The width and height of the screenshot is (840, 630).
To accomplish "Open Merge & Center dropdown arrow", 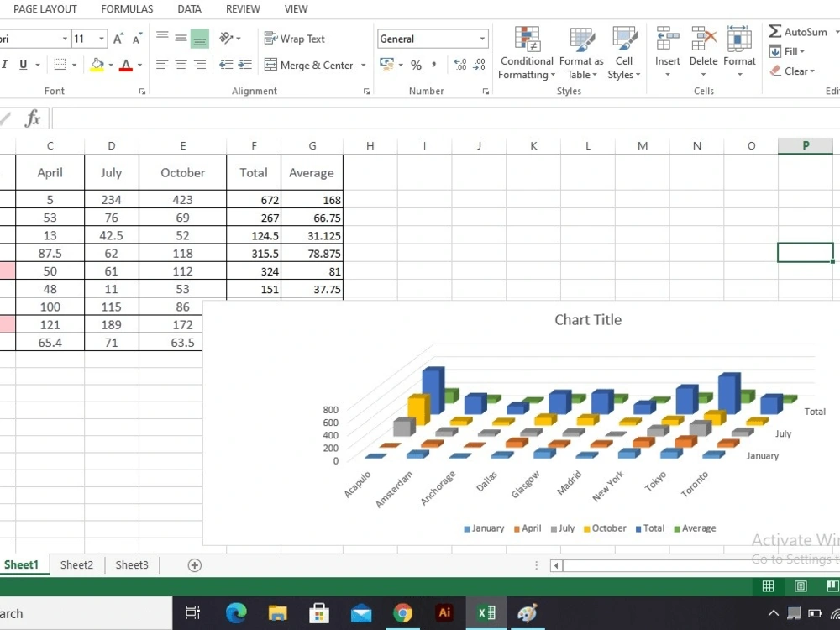I will (363, 65).
